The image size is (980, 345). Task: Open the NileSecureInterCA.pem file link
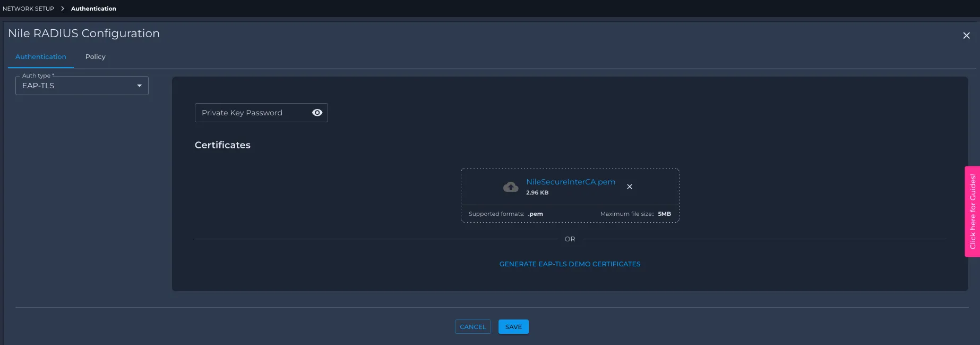(x=571, y=182)
